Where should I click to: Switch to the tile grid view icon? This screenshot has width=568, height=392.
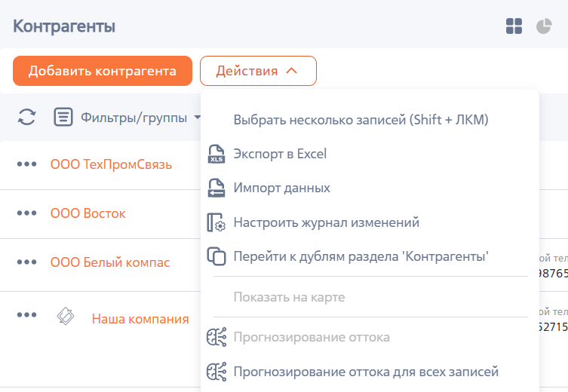coord(514,26)
